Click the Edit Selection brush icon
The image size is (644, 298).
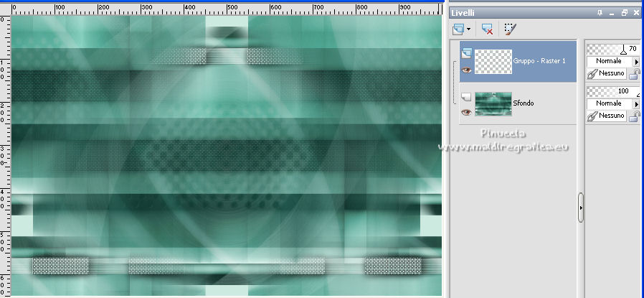(510, 29)
